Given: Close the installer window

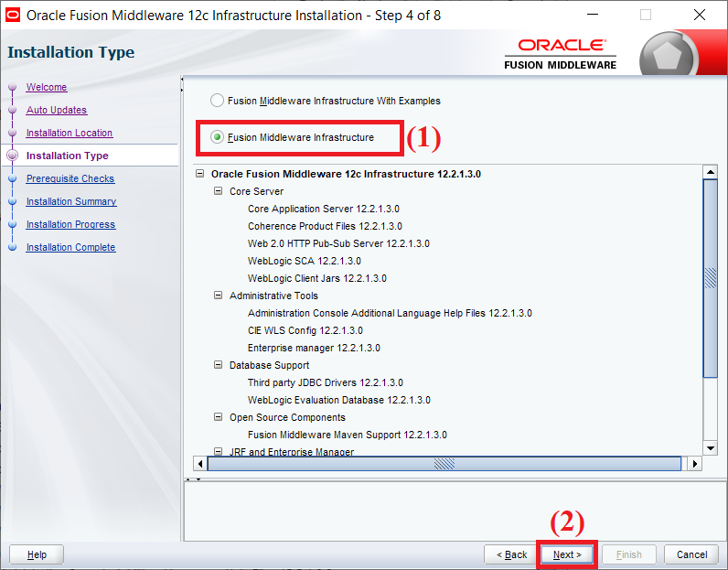Looking at the screenshot, I should click(700, 15).
